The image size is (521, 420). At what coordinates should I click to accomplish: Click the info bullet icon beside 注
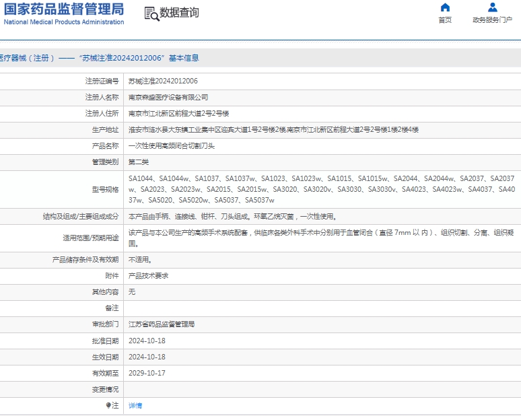point(108,405)
